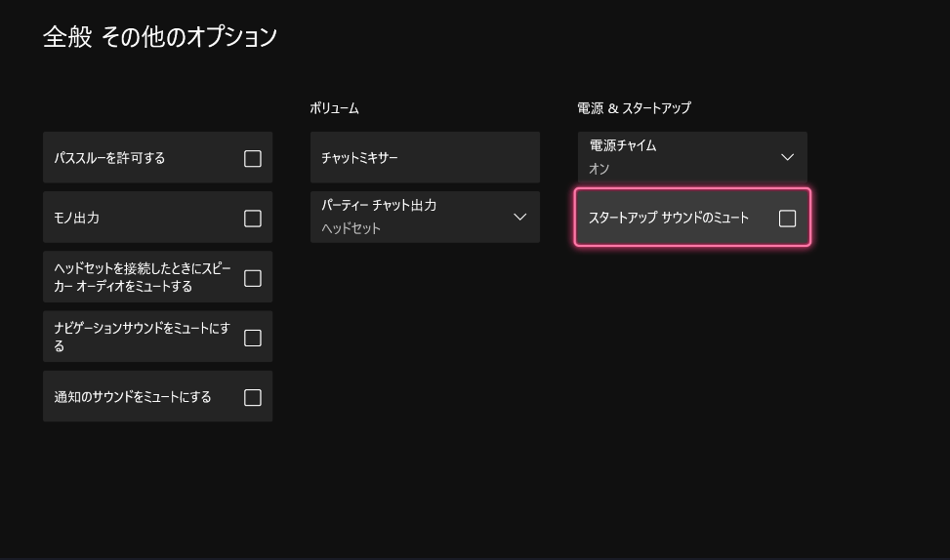Enable ナビゲーションサウンドをミュートにする checkbox

click(x=253, y=338)
